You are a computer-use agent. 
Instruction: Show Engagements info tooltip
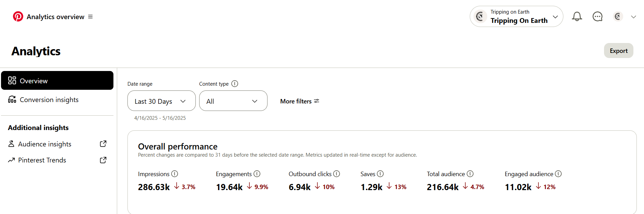257,174
